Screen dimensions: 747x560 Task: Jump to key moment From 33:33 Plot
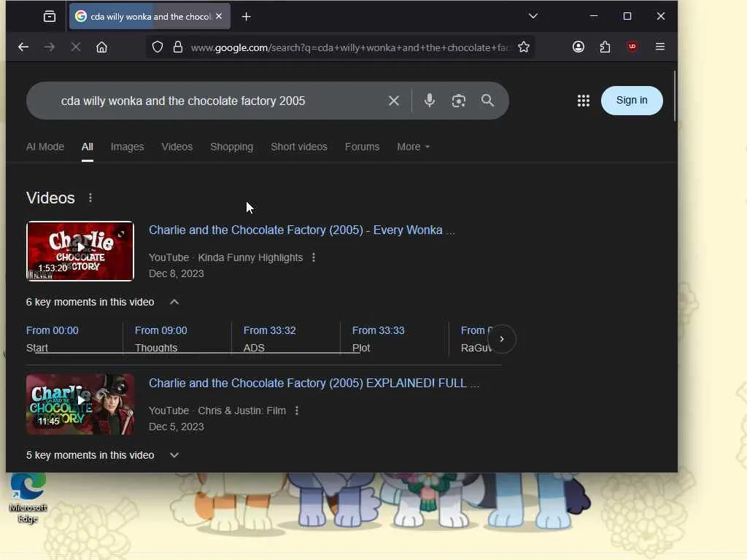(379, 338)
